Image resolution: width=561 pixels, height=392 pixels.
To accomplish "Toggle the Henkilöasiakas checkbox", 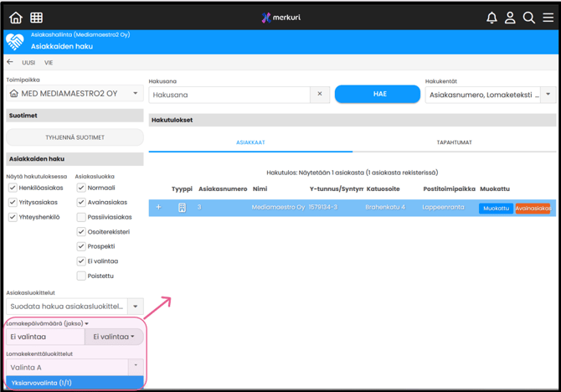I will [13, 188].
